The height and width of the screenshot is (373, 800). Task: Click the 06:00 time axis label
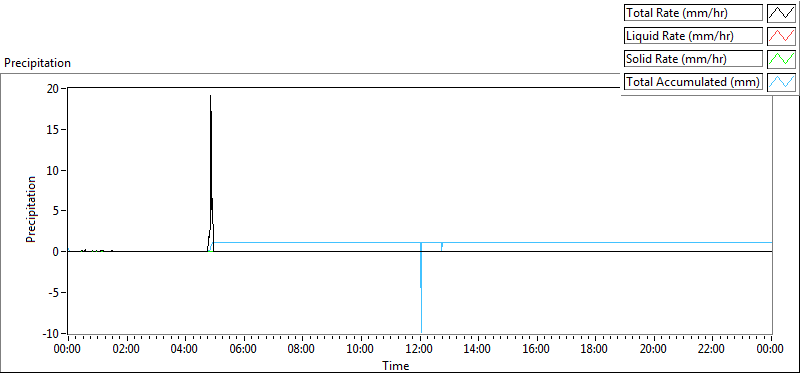click(x=243, y=349)
